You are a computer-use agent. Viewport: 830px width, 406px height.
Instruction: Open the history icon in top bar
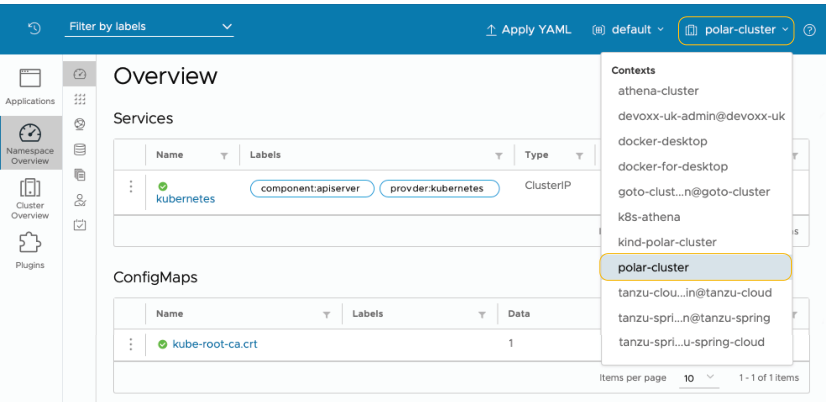coord(34,29)
